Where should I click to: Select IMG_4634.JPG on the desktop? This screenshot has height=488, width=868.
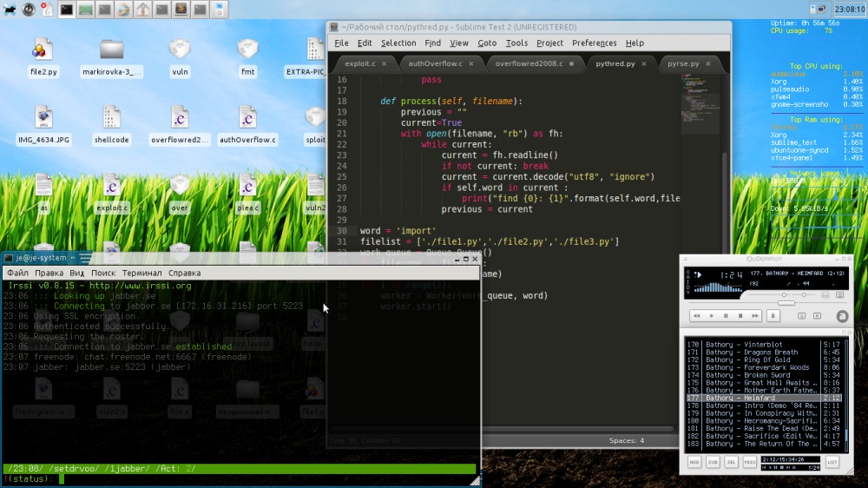43,126
